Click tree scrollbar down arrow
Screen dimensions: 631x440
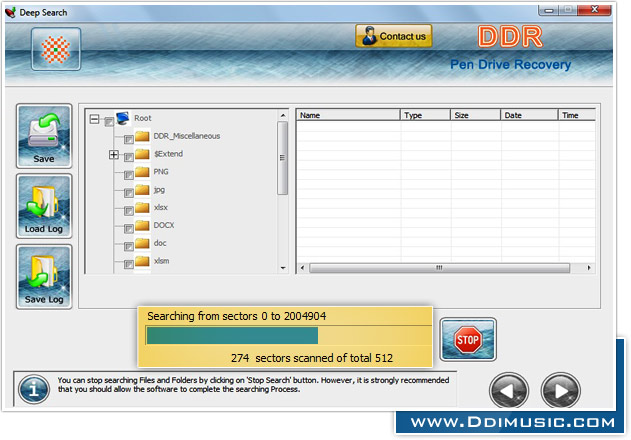point(283,268)
